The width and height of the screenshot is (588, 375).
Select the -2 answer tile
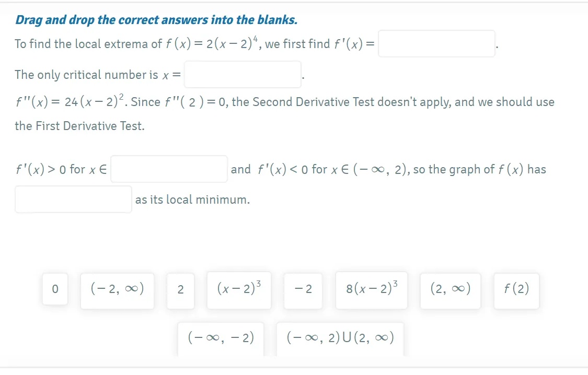coord(303,290)
